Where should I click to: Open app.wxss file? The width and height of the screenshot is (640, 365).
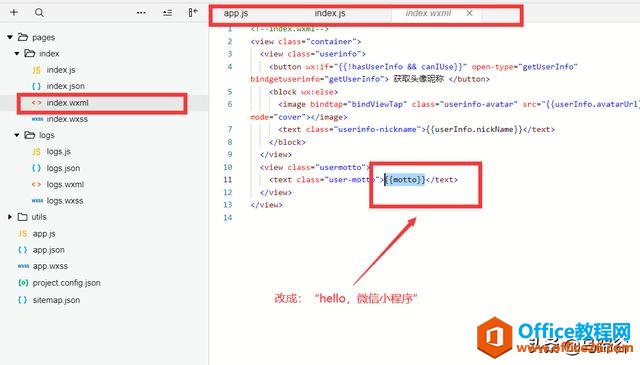[x=50, y=266]
